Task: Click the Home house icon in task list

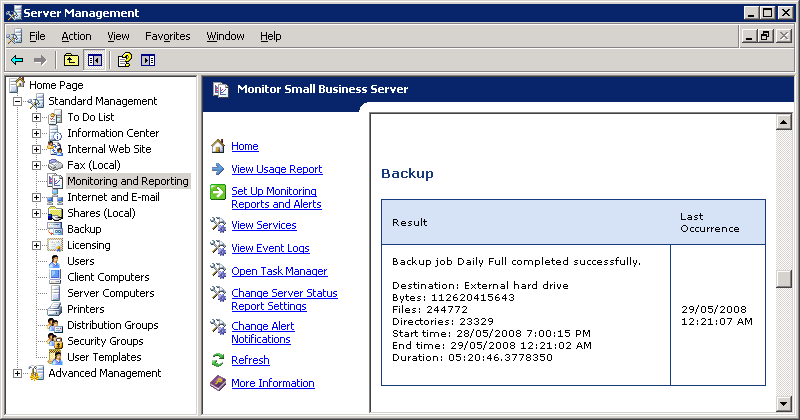Action: [x=218, y=146]
